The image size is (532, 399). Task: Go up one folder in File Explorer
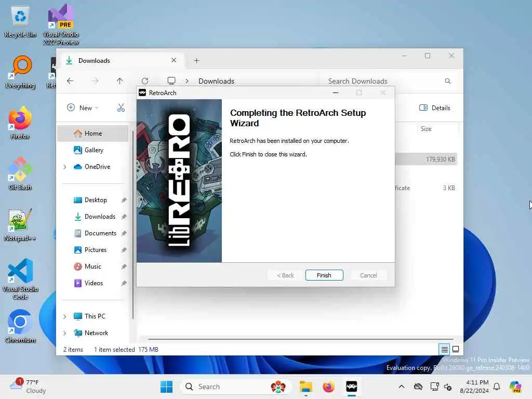coord(120,81)
